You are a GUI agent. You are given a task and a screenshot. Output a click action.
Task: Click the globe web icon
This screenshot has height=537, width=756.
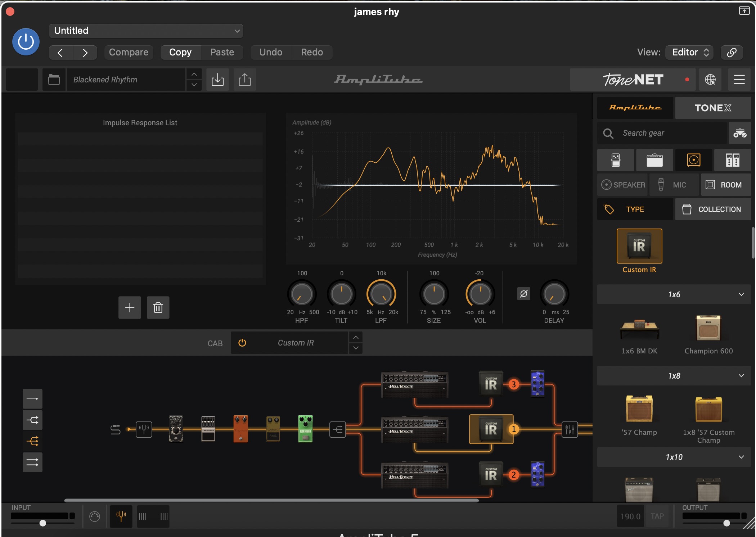[x=710, y=80]
